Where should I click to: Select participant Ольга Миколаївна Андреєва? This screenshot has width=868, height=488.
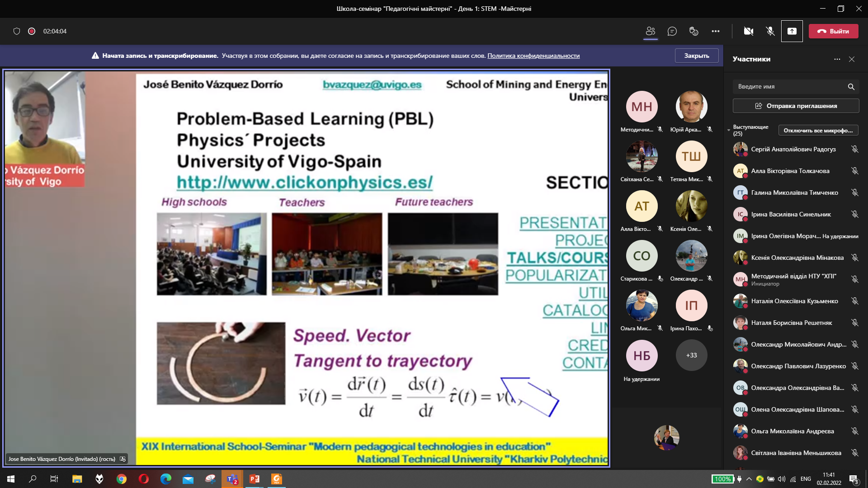coord(796,431)
